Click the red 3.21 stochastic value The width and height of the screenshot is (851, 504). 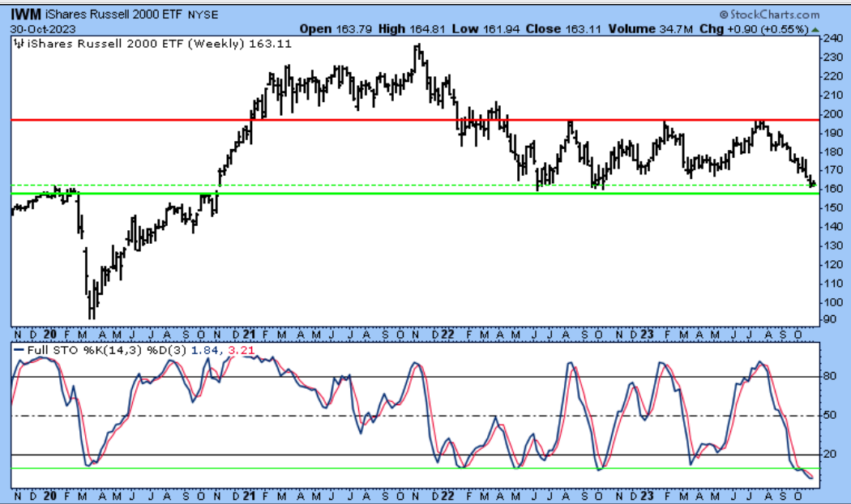click(241, 351)
